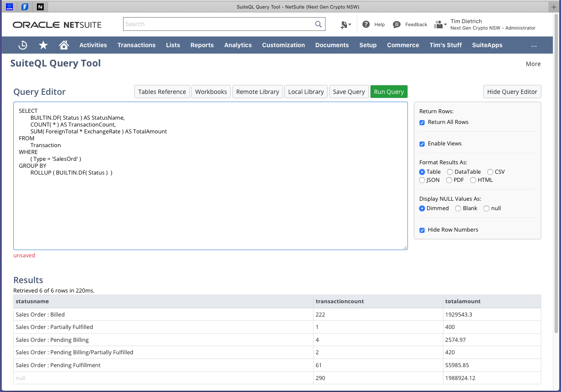
Task: Click the green Run Query button
Action: (389, 92)
